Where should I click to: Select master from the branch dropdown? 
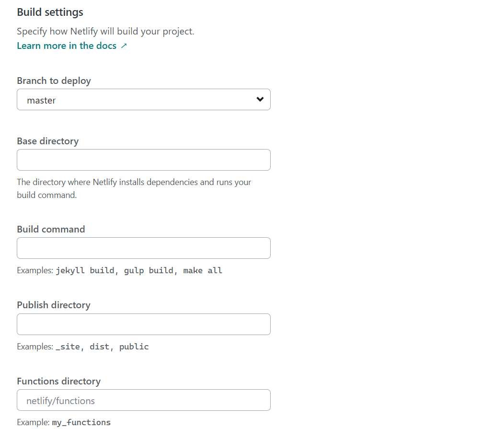tap(144, 99)
